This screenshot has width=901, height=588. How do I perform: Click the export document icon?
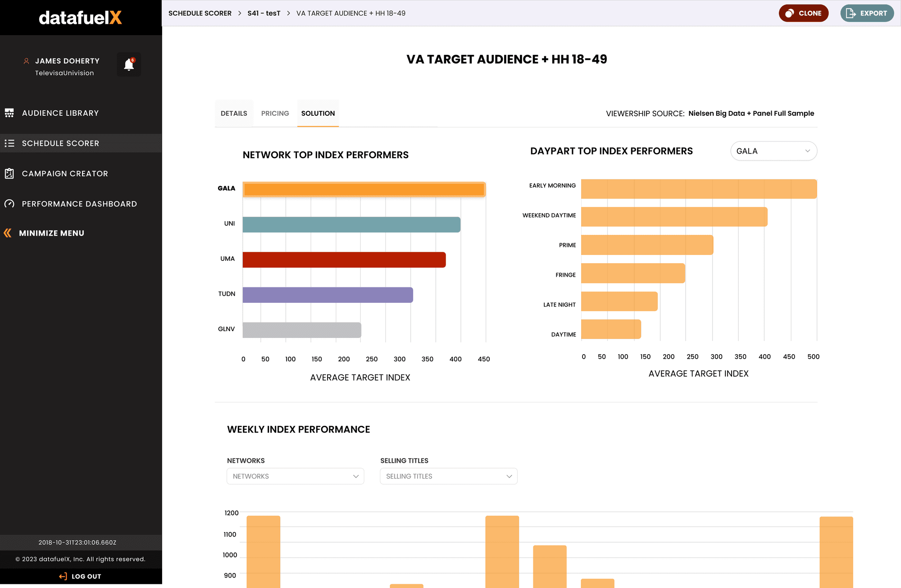coord(851,13)
